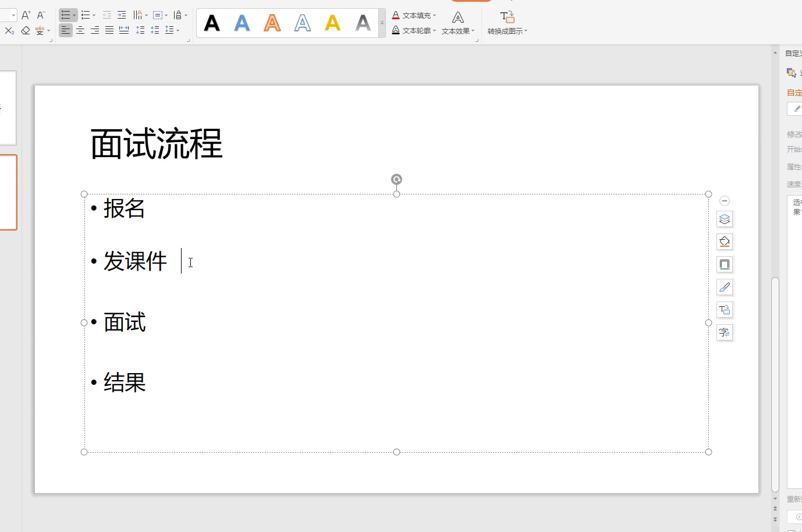Click the floating convert-text-to-diagram icon
Image resolution: width=802 pixels, height=532 pixels.
pyautogui.click(x=725, y=310)
